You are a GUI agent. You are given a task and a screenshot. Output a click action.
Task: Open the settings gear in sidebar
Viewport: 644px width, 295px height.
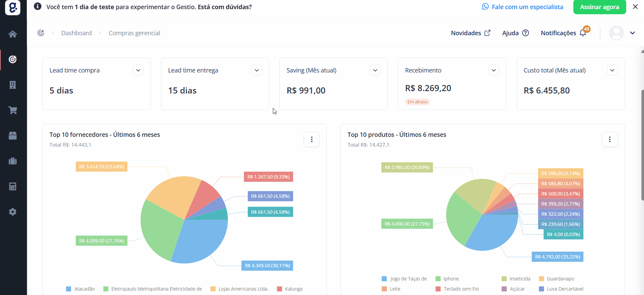point(13,212)
